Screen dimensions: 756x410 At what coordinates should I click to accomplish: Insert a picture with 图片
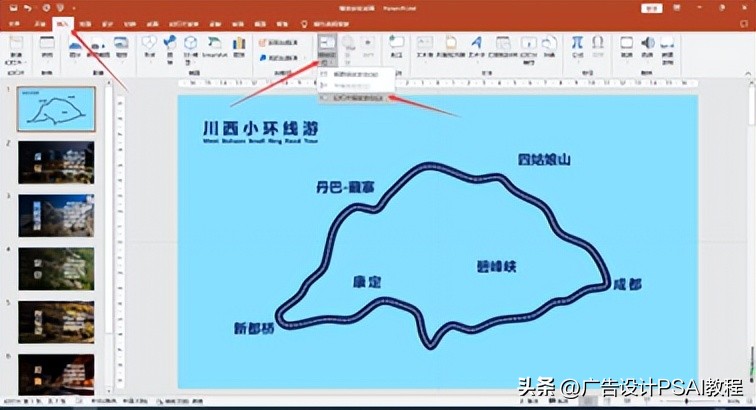(x=75, y=48)
